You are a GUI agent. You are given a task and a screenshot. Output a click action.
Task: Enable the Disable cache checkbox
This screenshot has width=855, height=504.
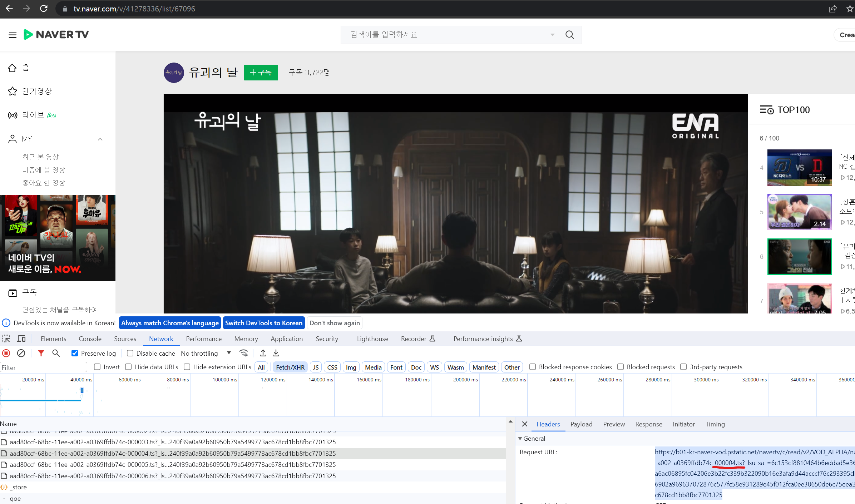coord(130,353)
